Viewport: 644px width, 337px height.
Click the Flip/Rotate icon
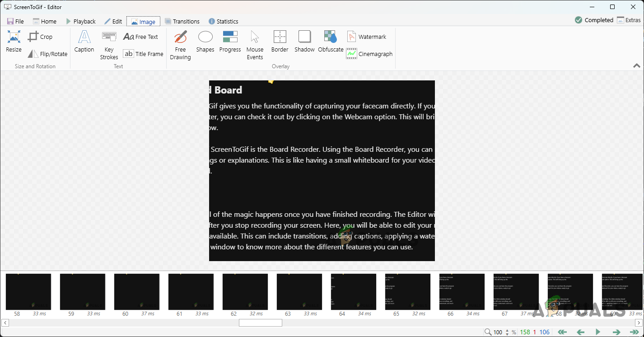point(33,54)
